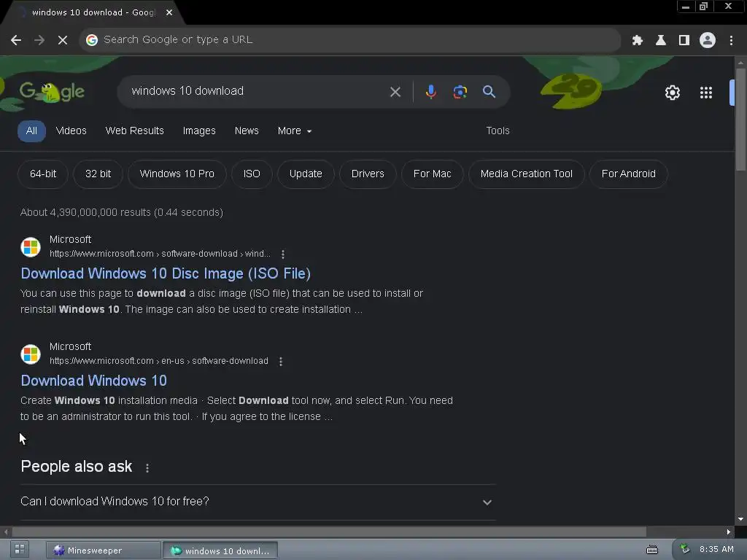
Task: Expand Can I download Windows 10 free
Action: (x=258, y=502)
